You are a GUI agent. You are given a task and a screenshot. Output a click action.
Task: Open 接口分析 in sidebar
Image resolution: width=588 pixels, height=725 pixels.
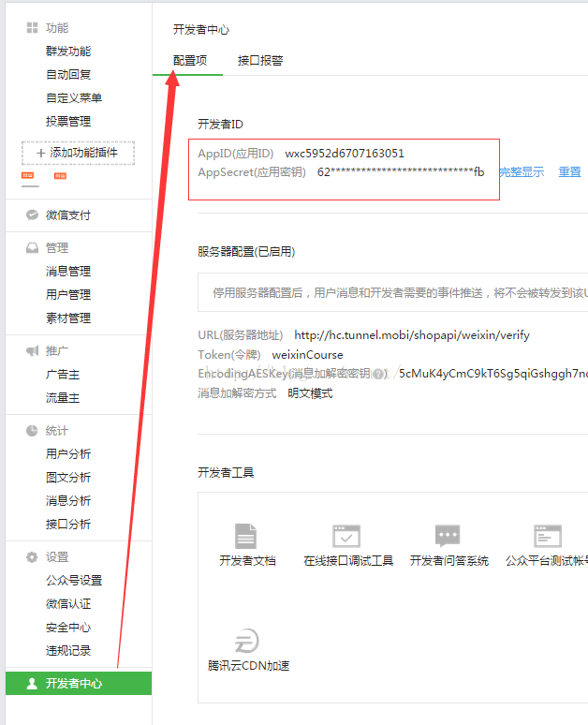pos(68,525)
